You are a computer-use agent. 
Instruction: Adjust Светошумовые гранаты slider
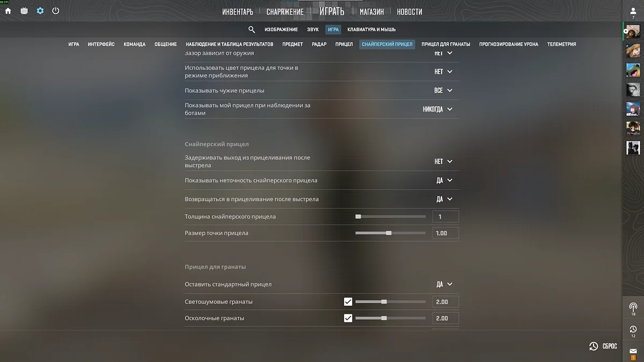tap(391, 302)
